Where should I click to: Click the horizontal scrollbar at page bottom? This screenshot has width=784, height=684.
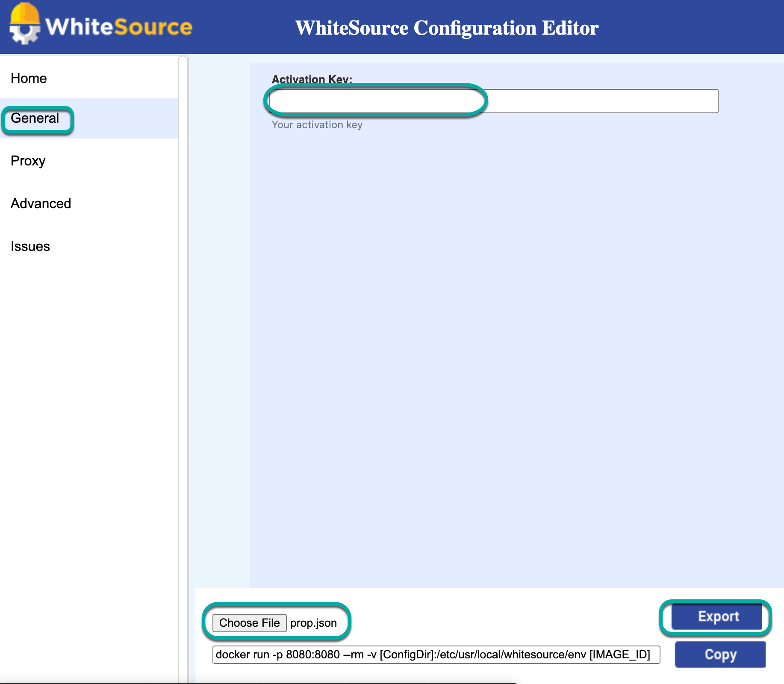(256, 683)
